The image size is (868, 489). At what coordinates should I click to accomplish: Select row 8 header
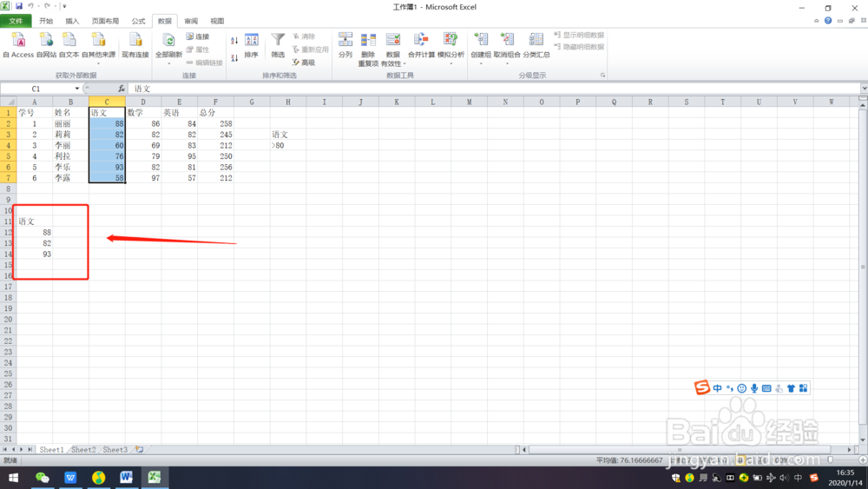8,188
